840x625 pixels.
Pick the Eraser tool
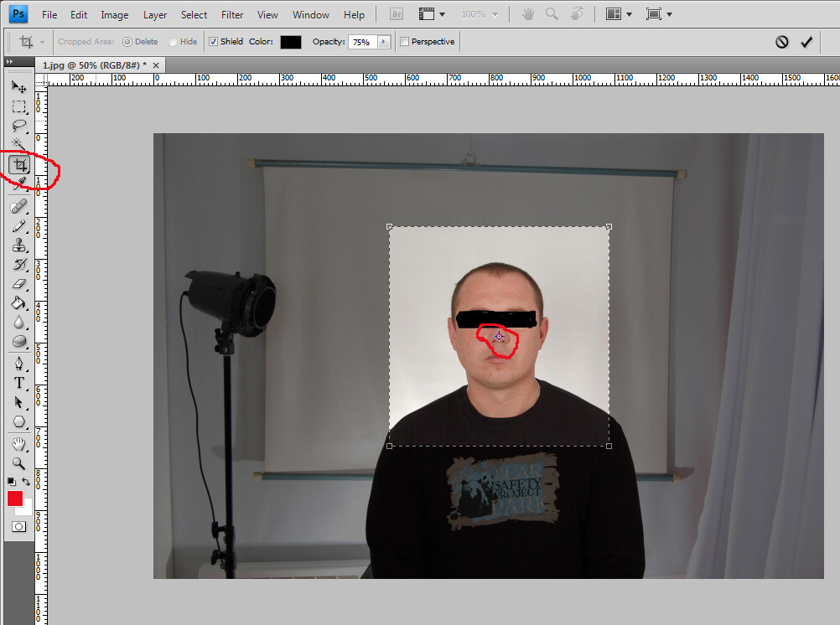tap(18, 284)
